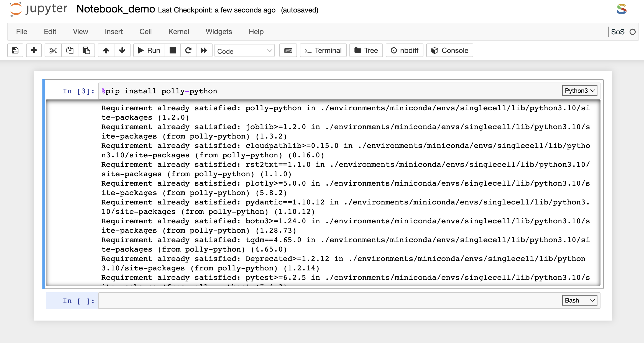Click the cloudpathlib>=0.15.0 output line
This screenshot has height=343, width=644.
click(x=346, y=150)
